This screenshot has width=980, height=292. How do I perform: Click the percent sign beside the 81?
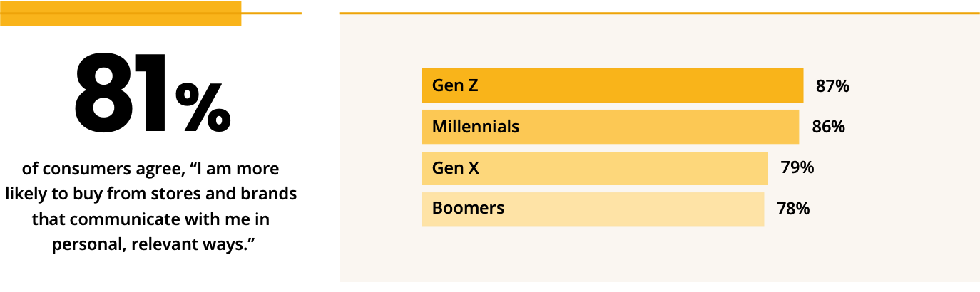203,107
